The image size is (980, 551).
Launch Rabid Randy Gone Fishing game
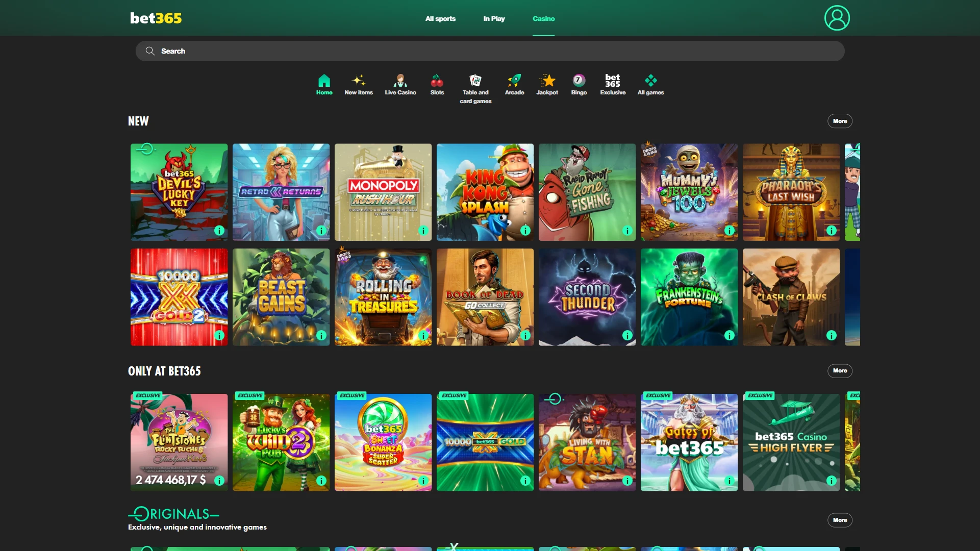(x=587, y=192)
